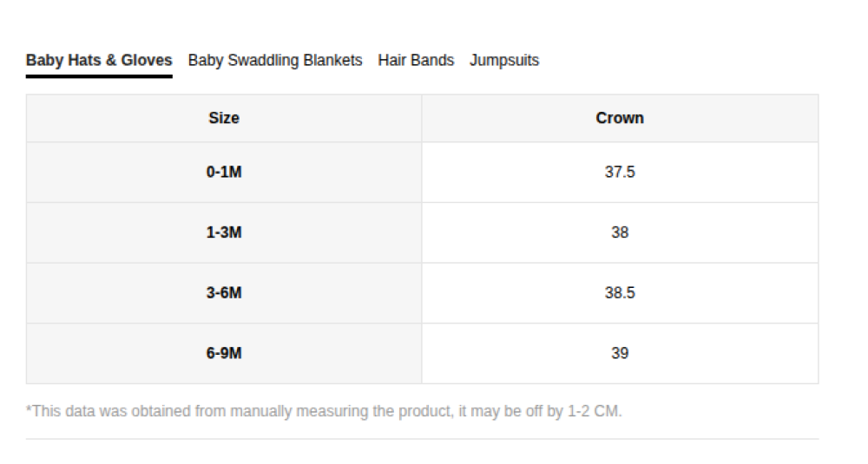Select the 38.5 crown measurement
Image resolution: width=868 pixels, height=464 pixels.
coord(620,293)
